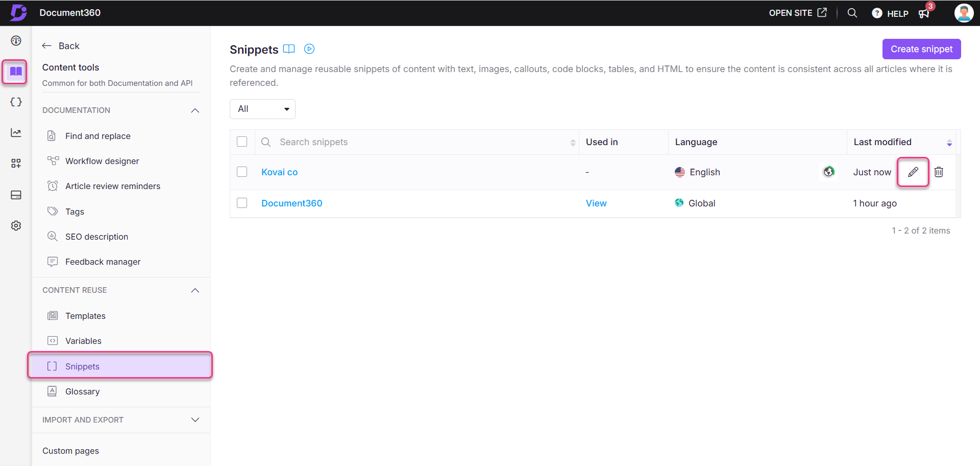Open the Widgets grid icon in left rail
This screenshot has height=466, width=980.
pyautogui.click(x=16, y=164)
